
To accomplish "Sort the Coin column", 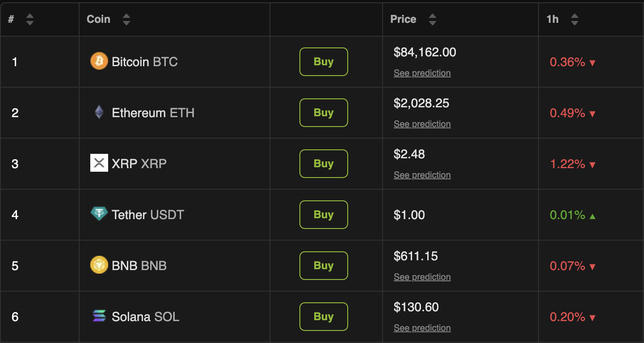I will click(126, 20).
